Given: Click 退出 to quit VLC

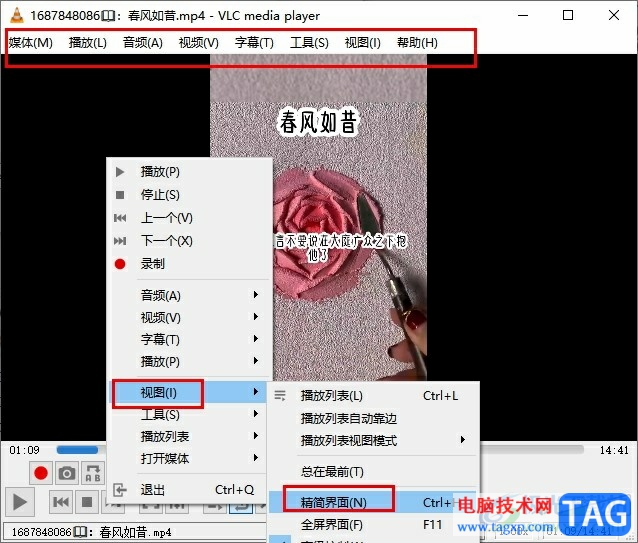Looking at the screenshot, I should tap(189, 490).
